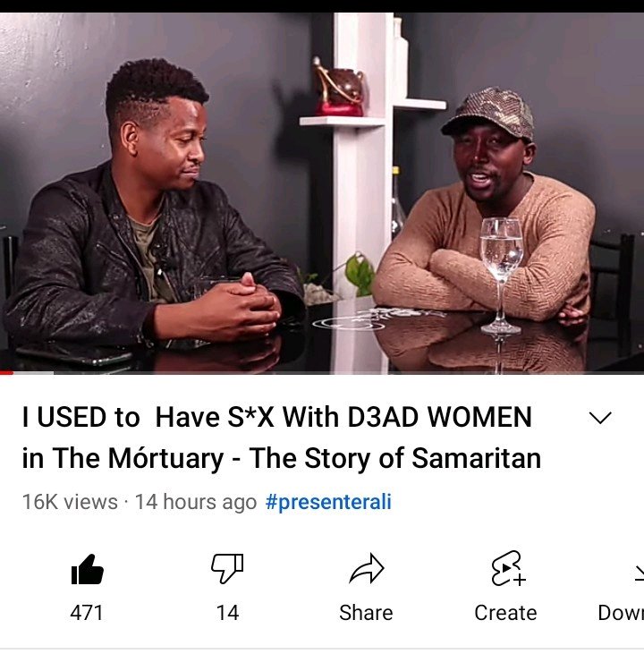Tap the partially visible Download label
Image resolution: width=644 pixels, height=654 pixels.
(621, 613)
